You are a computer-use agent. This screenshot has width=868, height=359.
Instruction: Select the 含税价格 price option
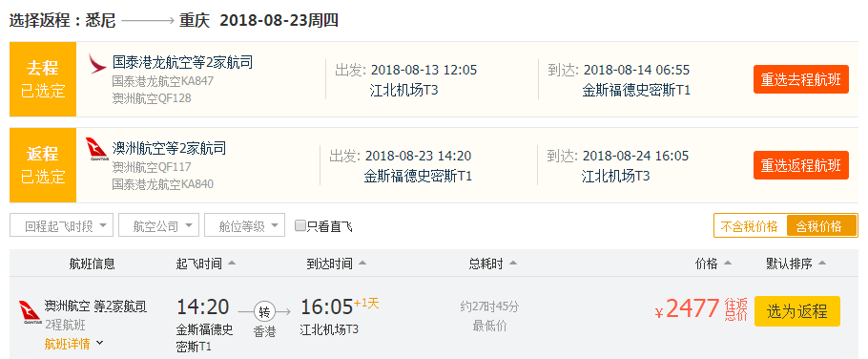(820, 226)
